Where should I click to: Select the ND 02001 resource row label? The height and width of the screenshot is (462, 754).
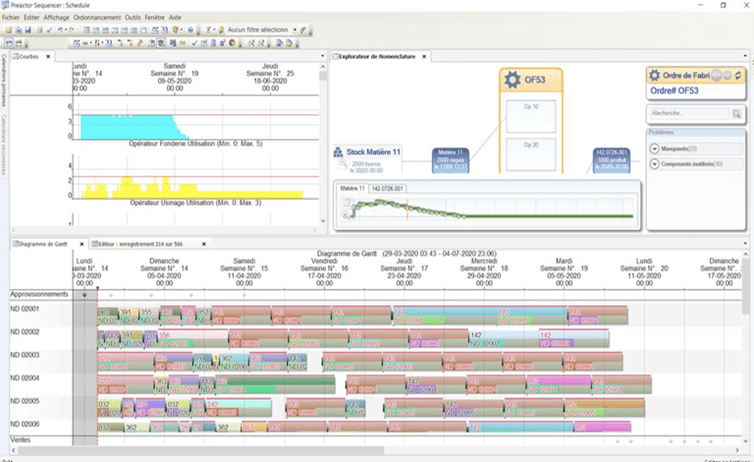25,309
